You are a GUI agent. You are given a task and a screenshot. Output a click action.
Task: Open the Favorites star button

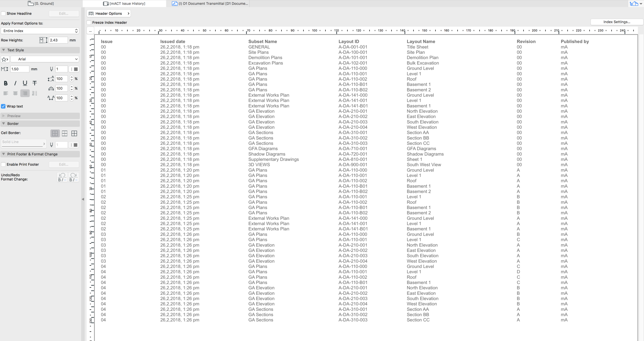tap(5, 59)
